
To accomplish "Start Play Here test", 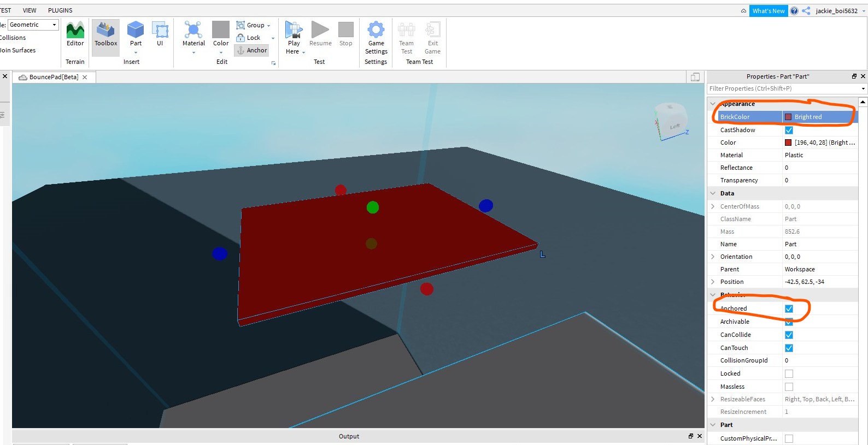I will 294,37.
